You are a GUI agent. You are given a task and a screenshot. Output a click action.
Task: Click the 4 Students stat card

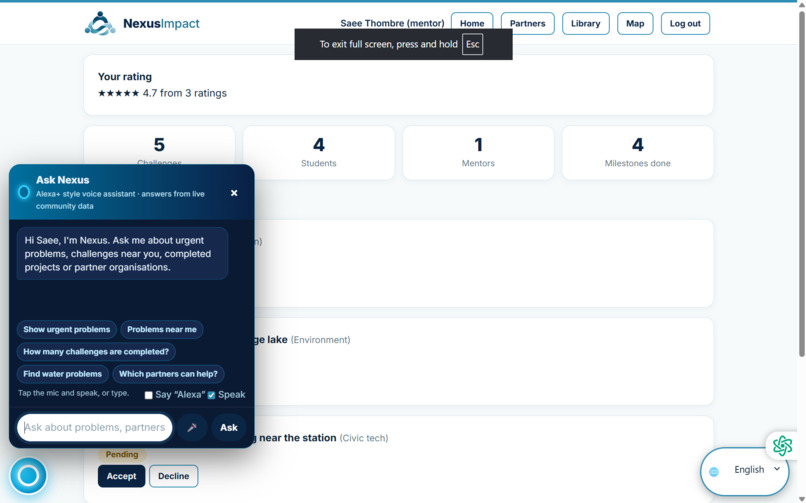point(319,153)
